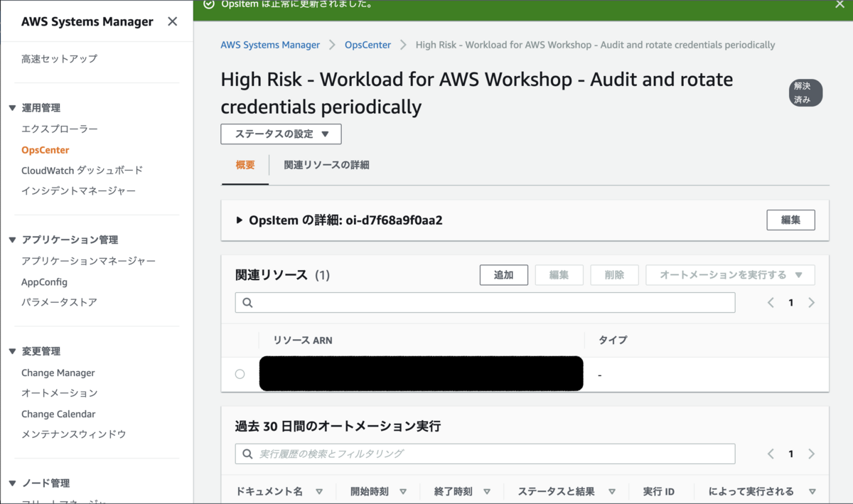Open the OpsCenter breadcrumb link
This screenshot has height=504, width=853.
(x=368, y=44)
